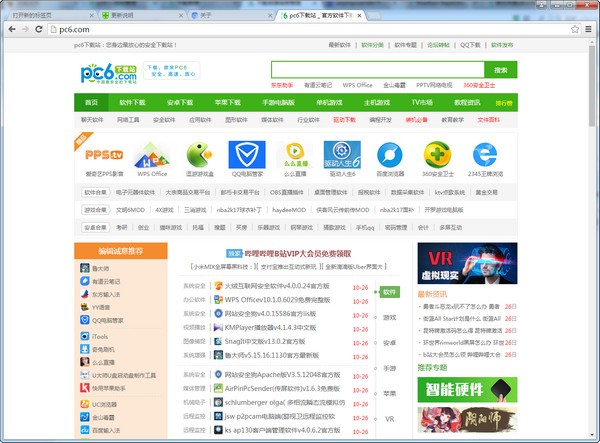Screen dimensions: 600x443
Task: Switch to the 更新说明 browser tab
Action: click(x=142, y=15)
